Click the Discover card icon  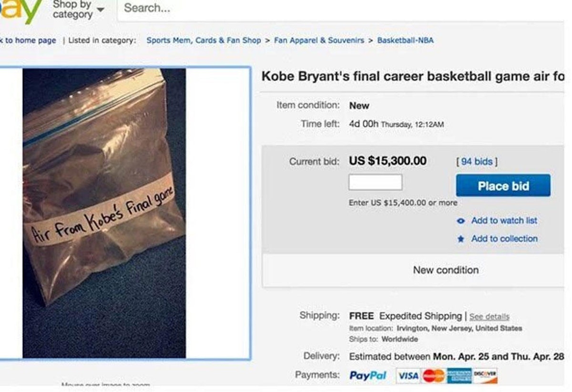point(486,376)
